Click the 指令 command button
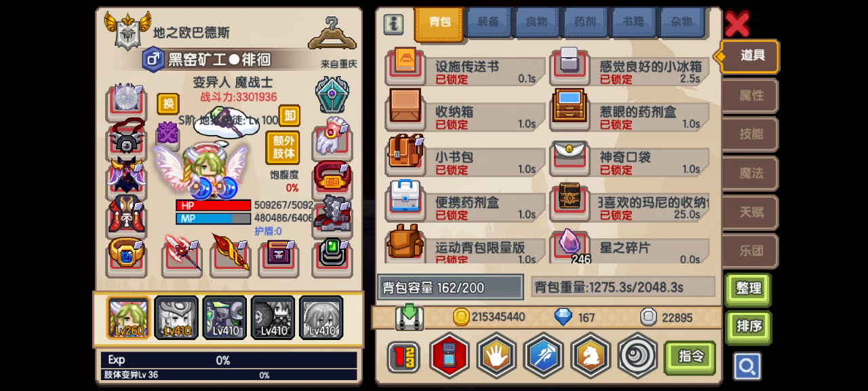The width and height of the screenshot is (868, 391). tap(690, 357)
